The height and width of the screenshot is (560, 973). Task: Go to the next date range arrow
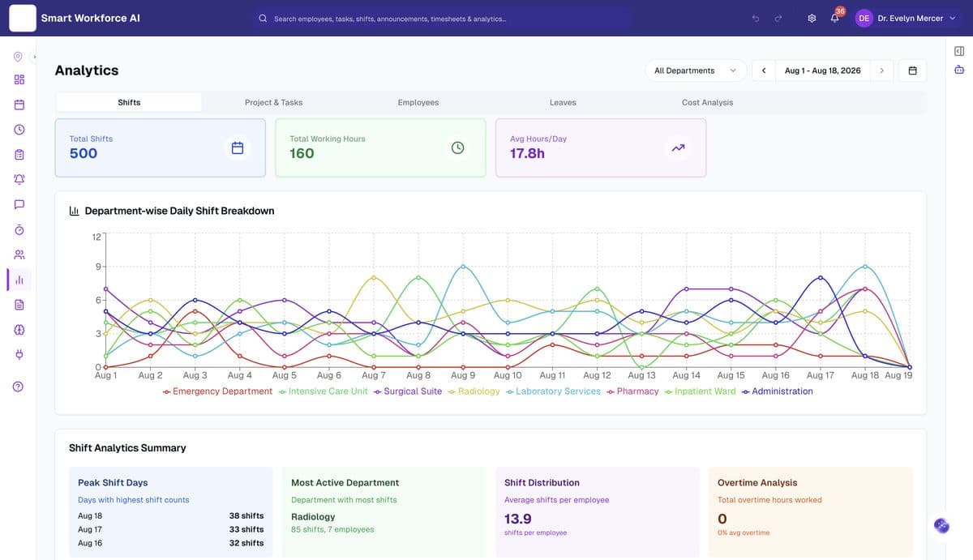(881, 71)
